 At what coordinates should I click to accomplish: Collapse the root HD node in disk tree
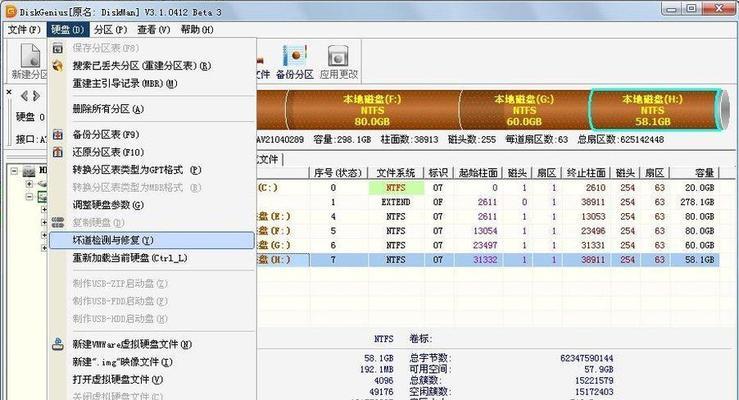click(14, 171)
